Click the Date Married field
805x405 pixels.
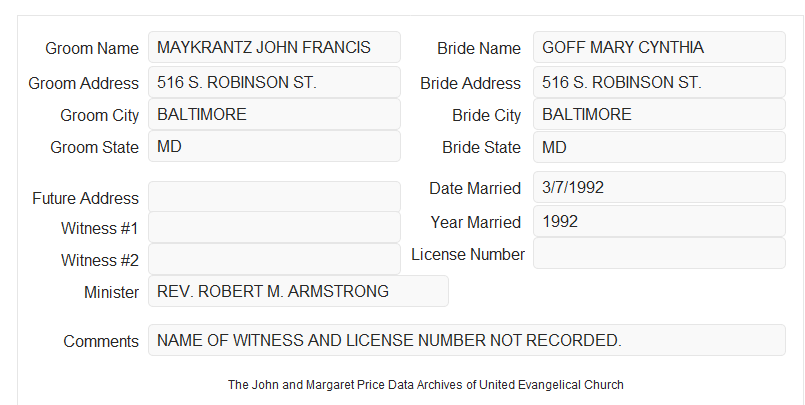coord(659,187)
